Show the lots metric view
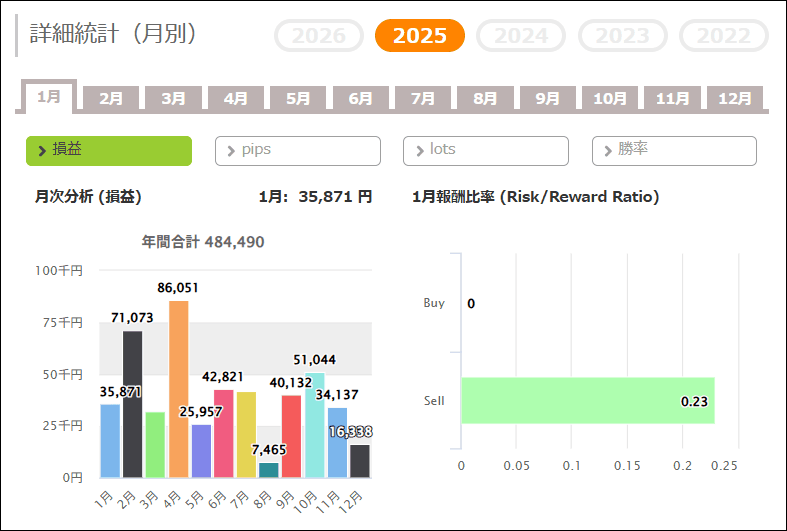This screenshot has width=787, height=531. point(485,150)
